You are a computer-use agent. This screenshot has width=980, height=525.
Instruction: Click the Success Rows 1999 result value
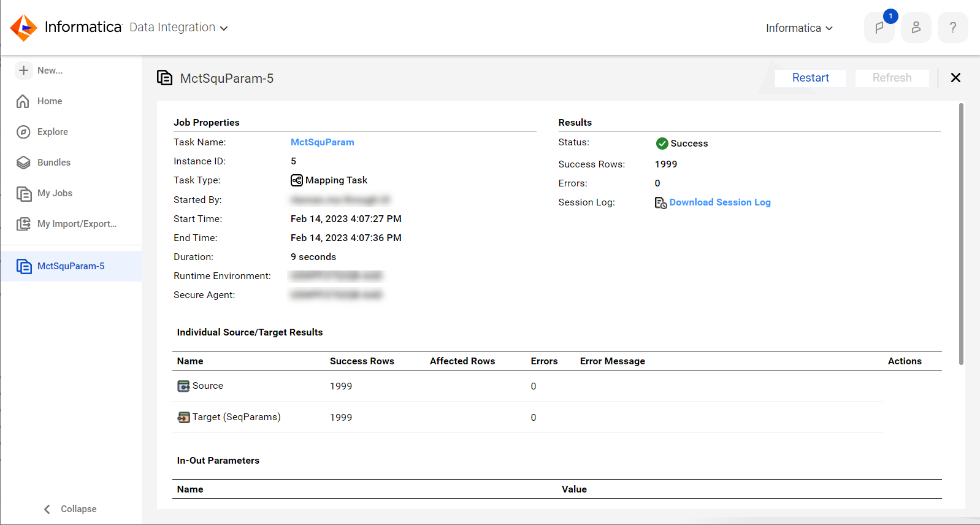click(x=666, y=164)
